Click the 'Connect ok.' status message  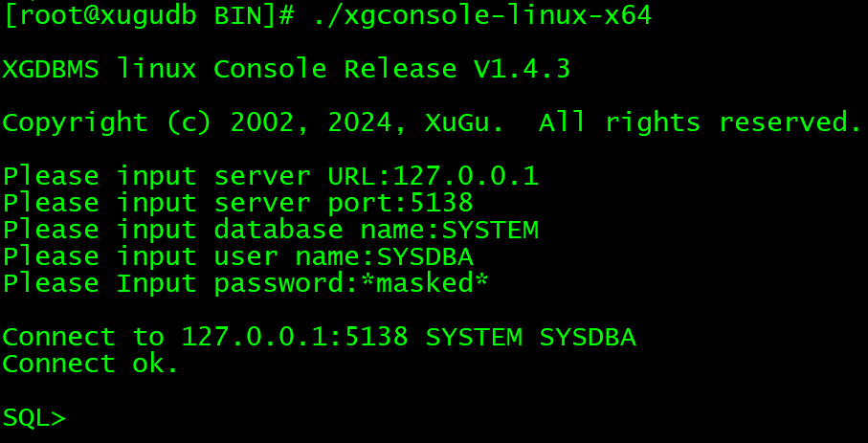pyautogui.click(x=91, y=365)
